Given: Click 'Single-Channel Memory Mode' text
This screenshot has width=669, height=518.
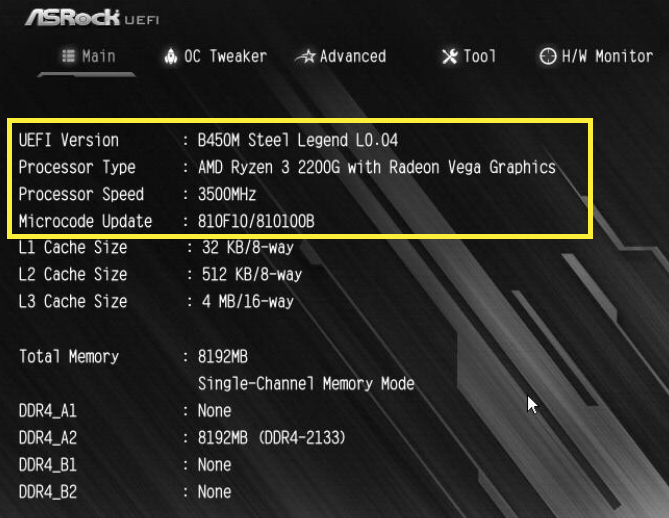Looking at the screenshot, I should point(306,384).
